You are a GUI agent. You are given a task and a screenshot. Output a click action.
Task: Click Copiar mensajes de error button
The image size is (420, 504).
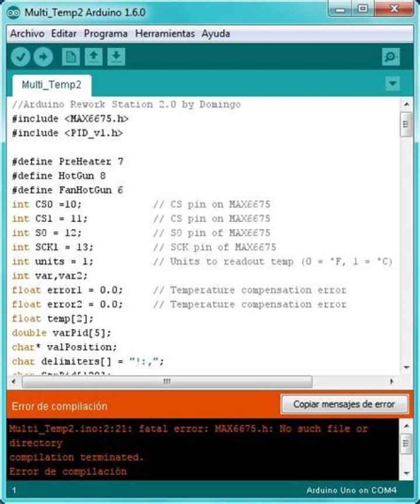point(344,404)
